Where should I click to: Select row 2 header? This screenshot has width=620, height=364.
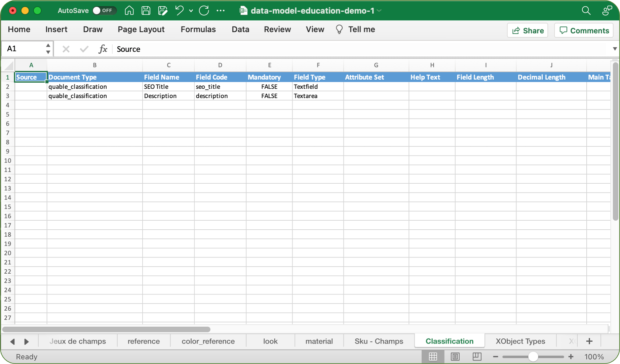click(8, 87)
